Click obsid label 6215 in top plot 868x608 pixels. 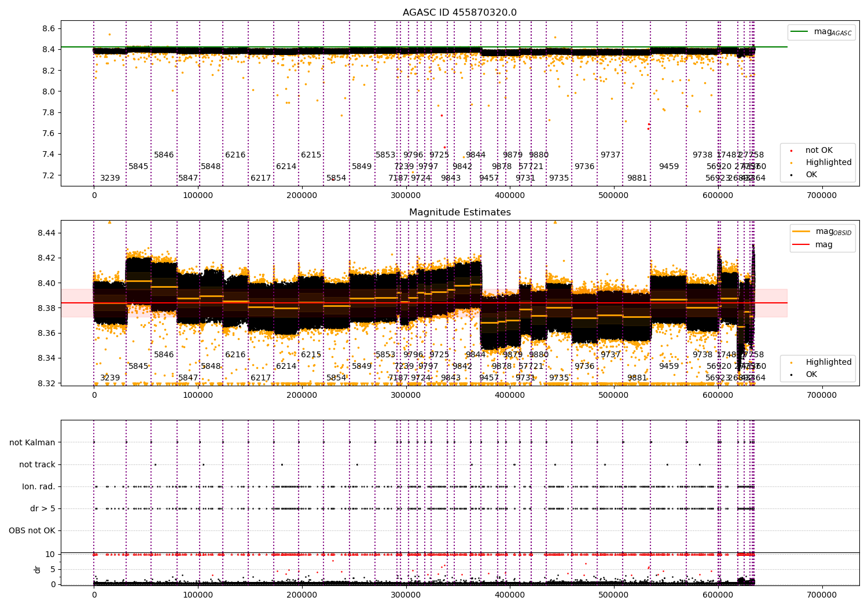pyautogui.click(x=311, y=155)
